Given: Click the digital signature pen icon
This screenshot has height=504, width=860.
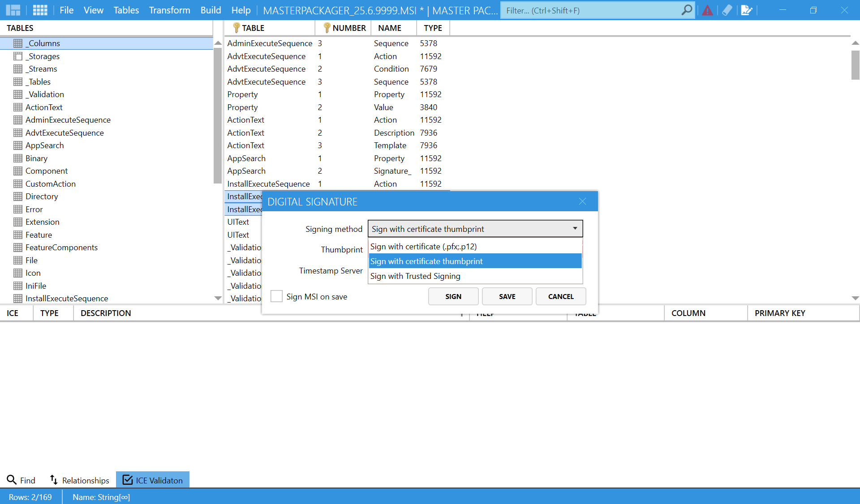Looking at the screenshot, I should (x=746, y=10).
